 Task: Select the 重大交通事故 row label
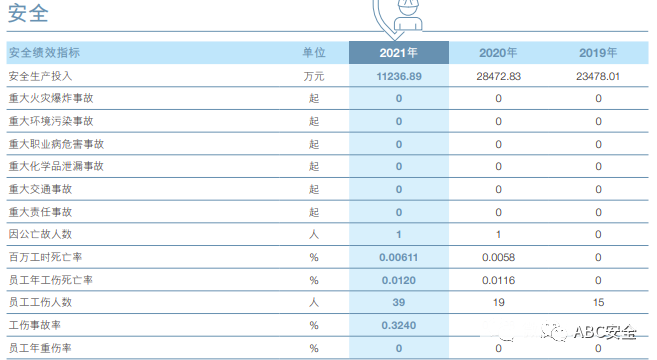pos(40,189)
